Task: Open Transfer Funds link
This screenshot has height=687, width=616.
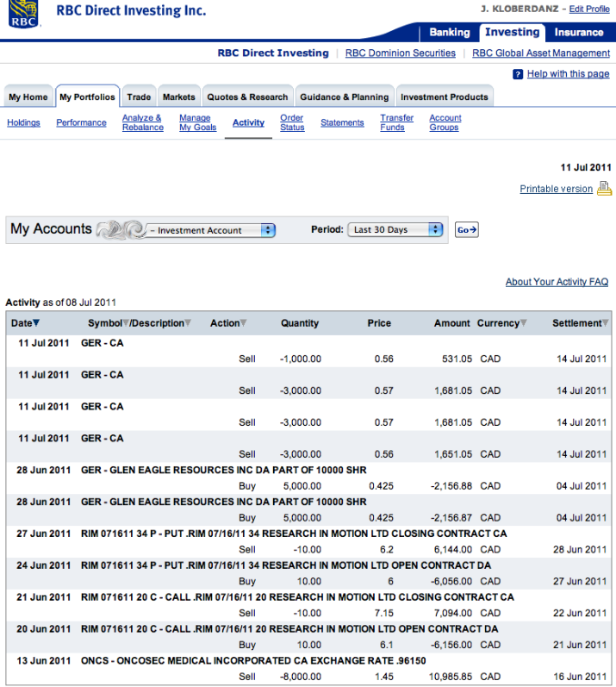Action: pos(396,122)
